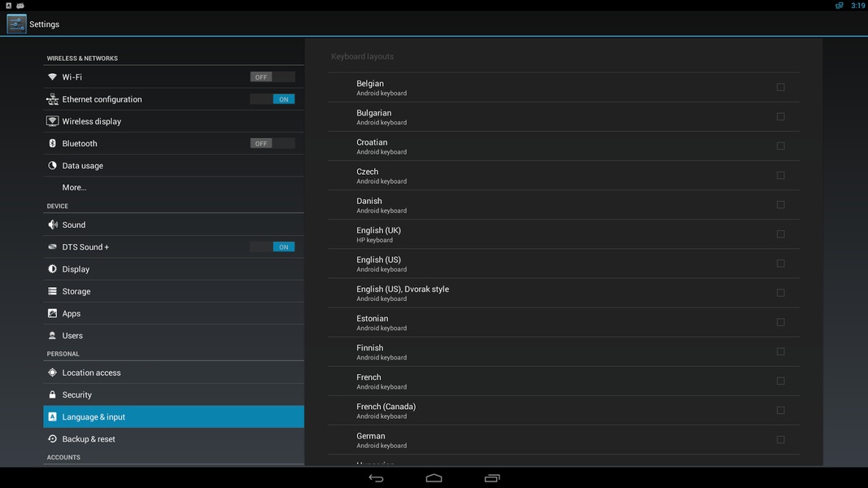Select the Belgian layout name

click(370, 84)
